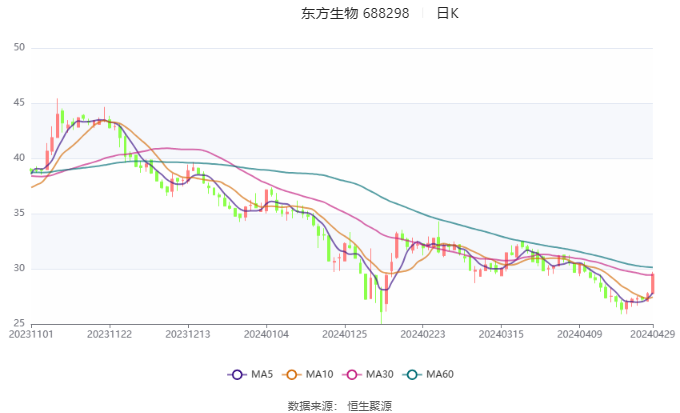The image size is (680, 413).
Task: Click the 50 price axis label
Action: point(19,47)
